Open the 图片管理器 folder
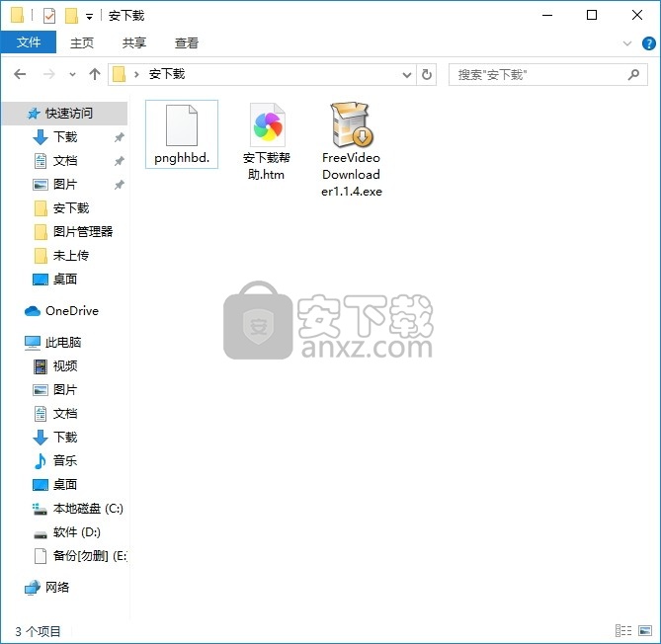This screenshot has height=644, width=661. [x=83, y=231]
